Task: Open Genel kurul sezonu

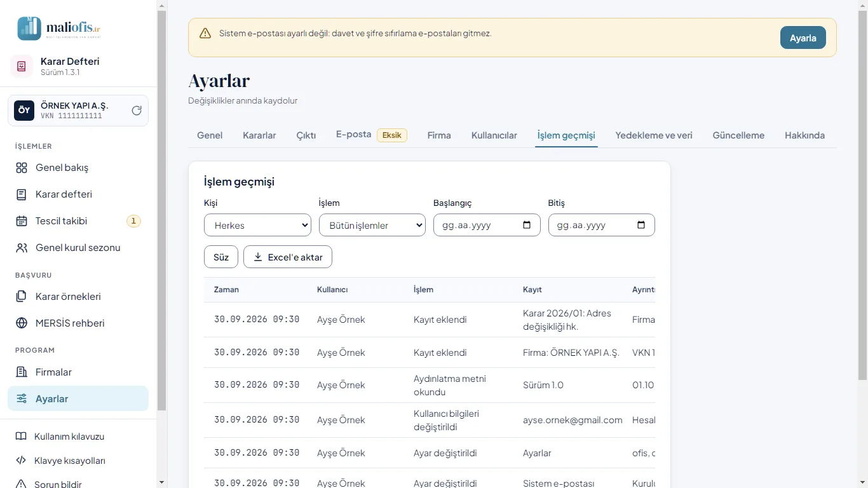Action: coord(78,248)
